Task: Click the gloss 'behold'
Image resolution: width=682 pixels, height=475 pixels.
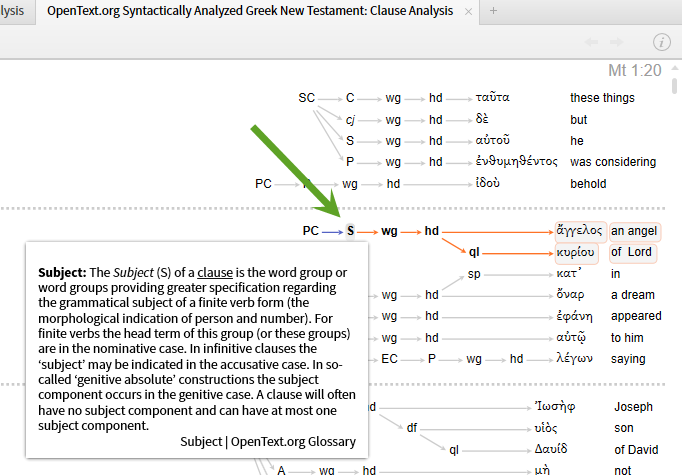Action: [588, 184]
